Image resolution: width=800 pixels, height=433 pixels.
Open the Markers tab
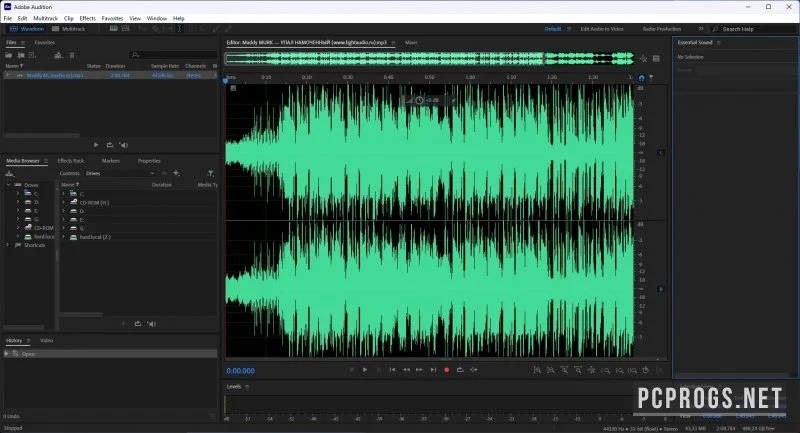point(110,161)
